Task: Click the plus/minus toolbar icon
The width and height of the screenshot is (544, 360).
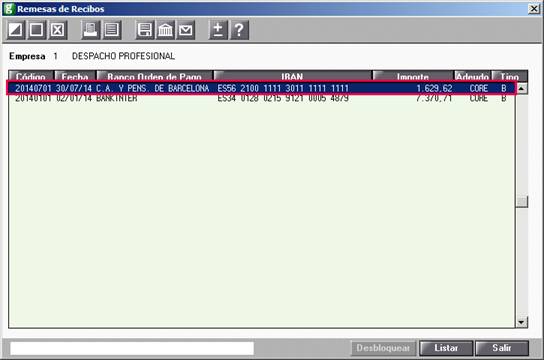Action: (218, 30)
